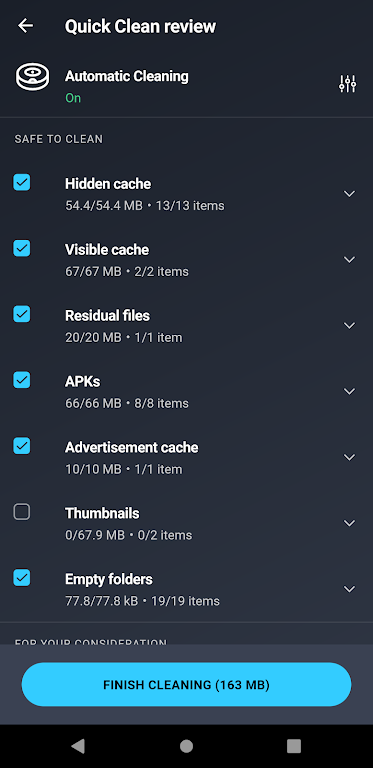
Task: Uncheck the Hidden cache checkbox
Action: (22, 182)
